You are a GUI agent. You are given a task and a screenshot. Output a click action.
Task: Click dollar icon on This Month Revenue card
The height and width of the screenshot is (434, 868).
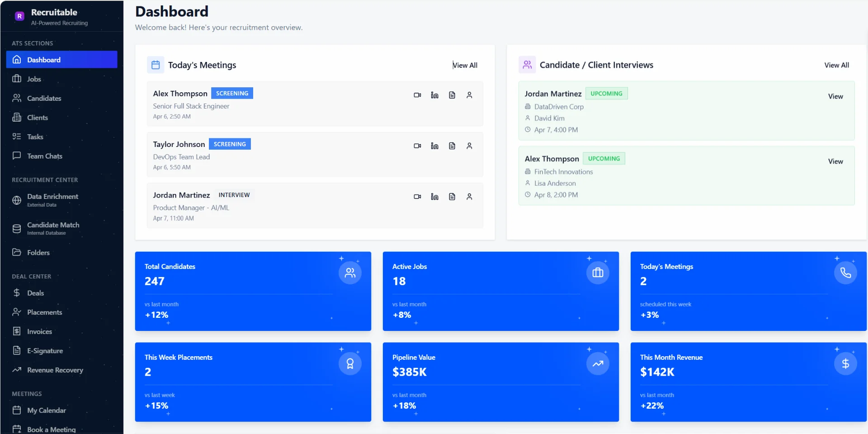pos(845,363)
